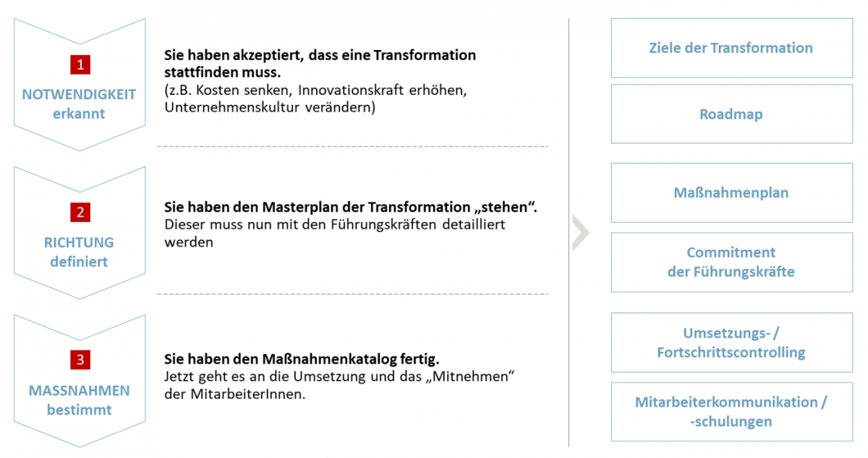
Task: Open Mitarbeiterkommunikation / -schulungen box
Action: [x=732, y=412]
